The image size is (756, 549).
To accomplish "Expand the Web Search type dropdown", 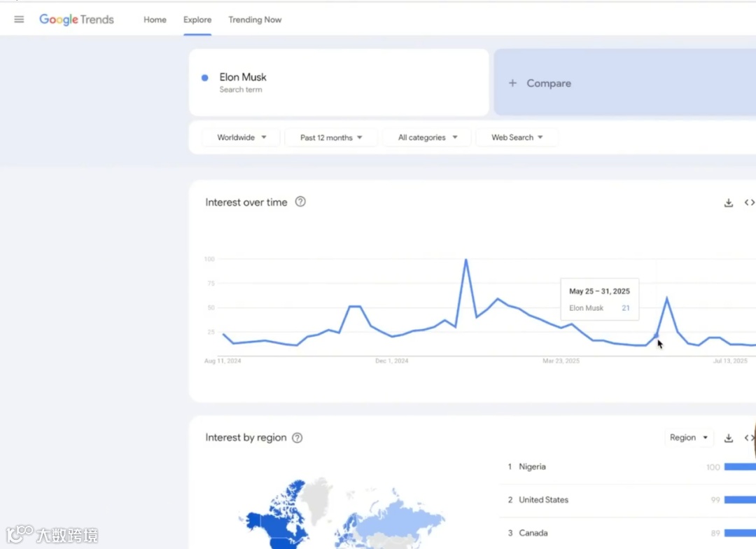I will pyautogui.click(x=517, y=137).
